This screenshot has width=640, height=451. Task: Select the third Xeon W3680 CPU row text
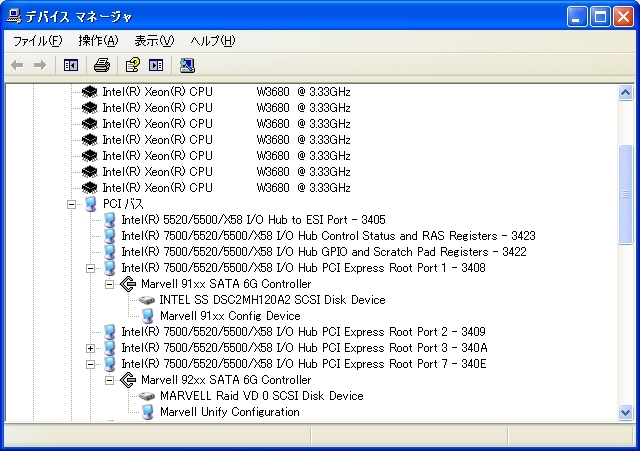[227, 124]
